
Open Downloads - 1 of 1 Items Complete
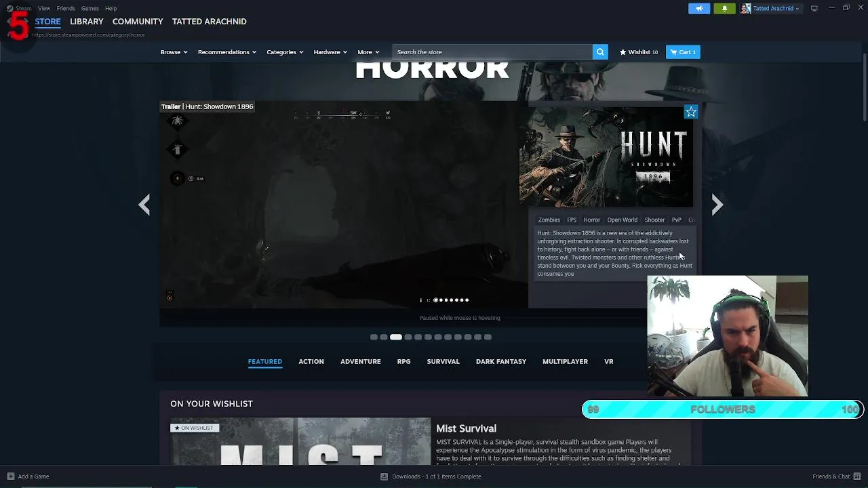[437, 476]
